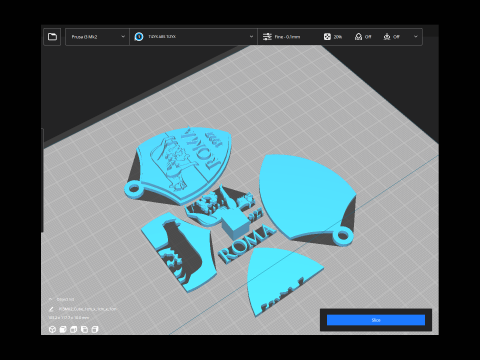Select the front view cube icon

[x=63, y=329]
